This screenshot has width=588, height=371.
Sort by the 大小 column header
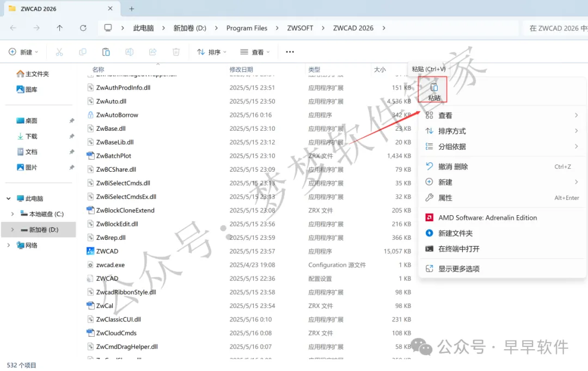(379, 69)
